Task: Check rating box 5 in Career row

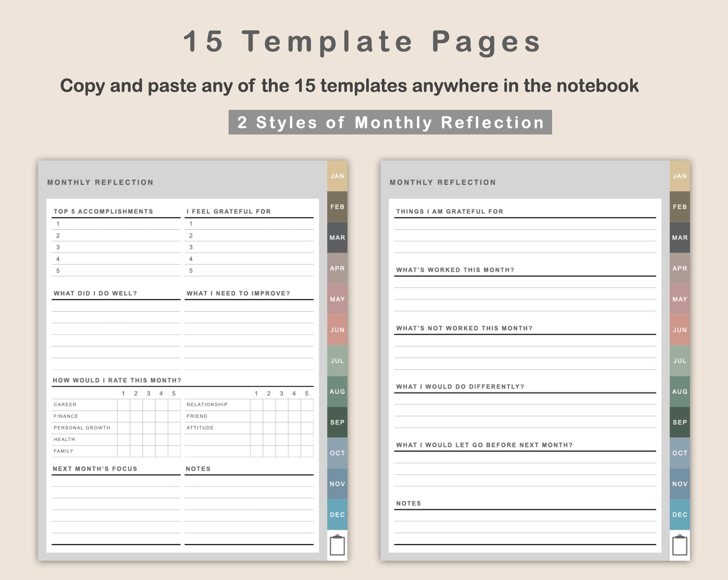Action: tap(174, 405)
